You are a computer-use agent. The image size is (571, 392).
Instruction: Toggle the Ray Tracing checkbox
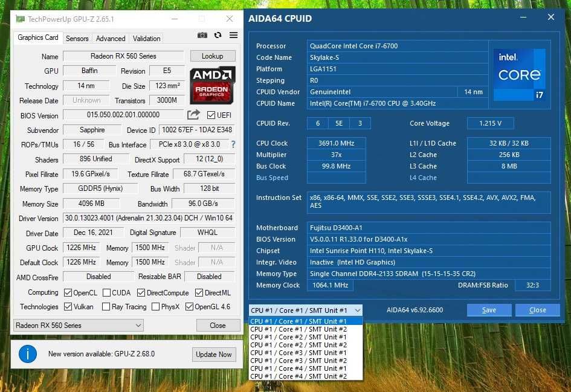tap(106, 306)
